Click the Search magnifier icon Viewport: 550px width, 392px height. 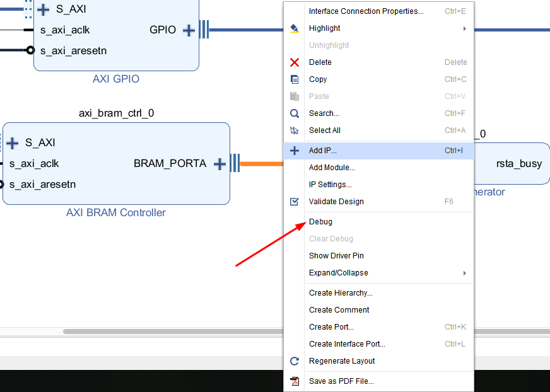point(294,113)
